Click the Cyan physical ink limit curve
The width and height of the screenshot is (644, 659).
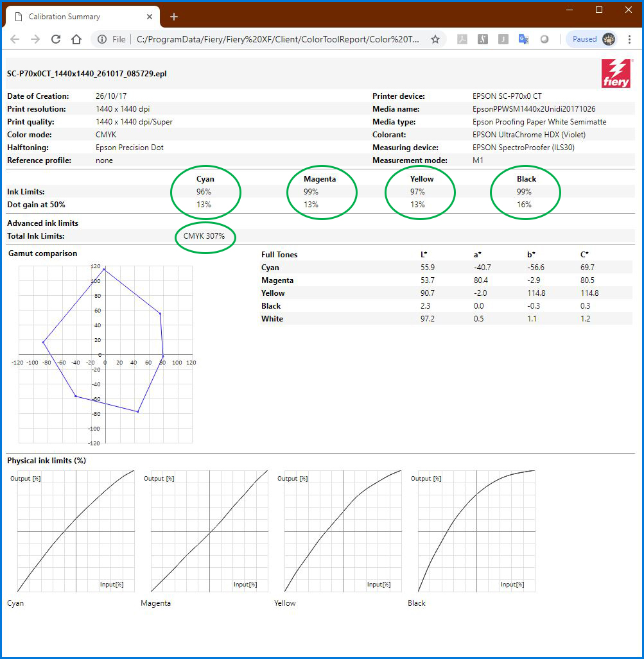click(76, 531)
